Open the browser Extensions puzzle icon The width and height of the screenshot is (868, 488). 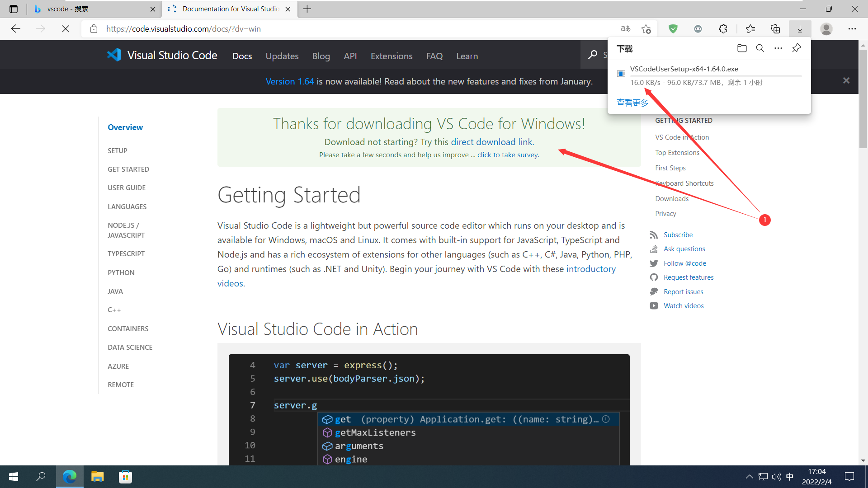pos(723,29)
